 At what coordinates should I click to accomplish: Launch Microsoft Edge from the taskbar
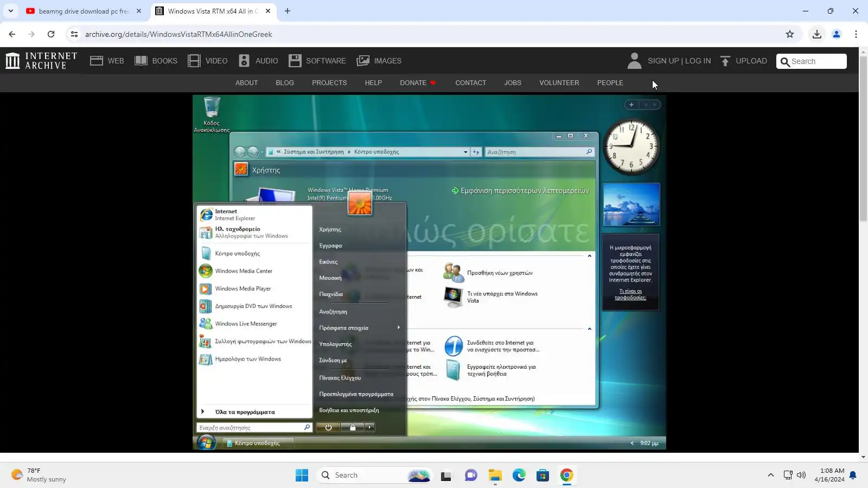point(519,476)
